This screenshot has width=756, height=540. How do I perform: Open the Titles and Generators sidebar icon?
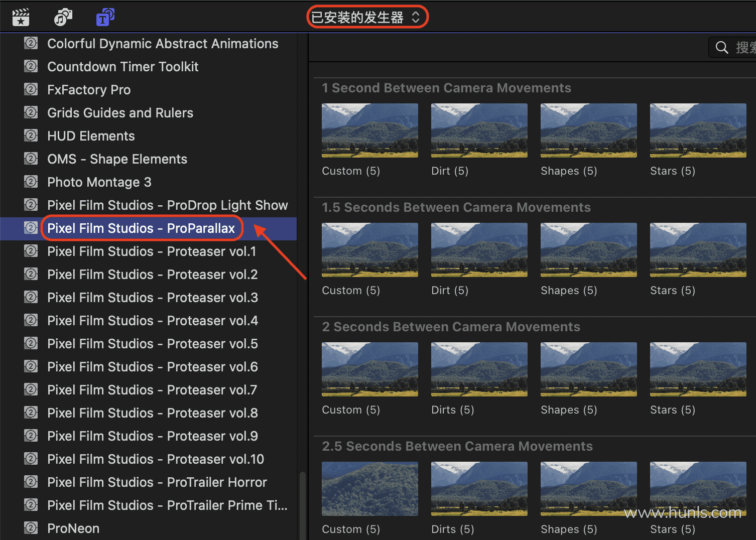(105, 17)
